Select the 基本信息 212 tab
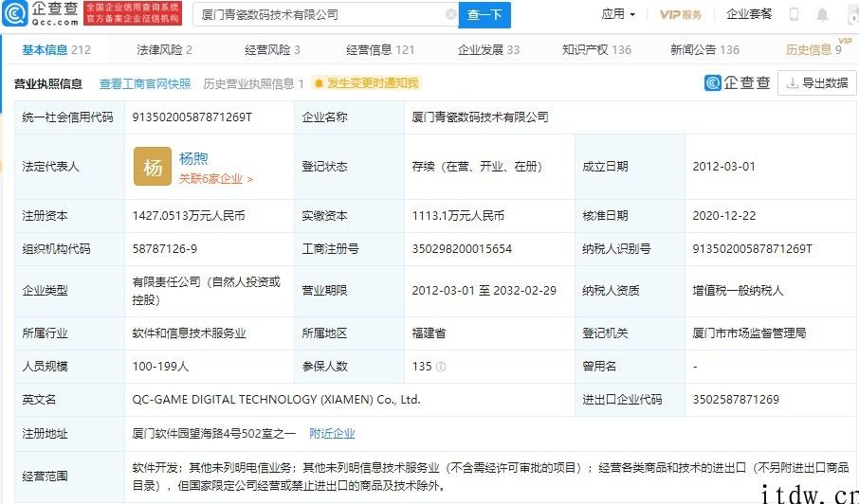The image size is (859, 504). click(57, 50)
